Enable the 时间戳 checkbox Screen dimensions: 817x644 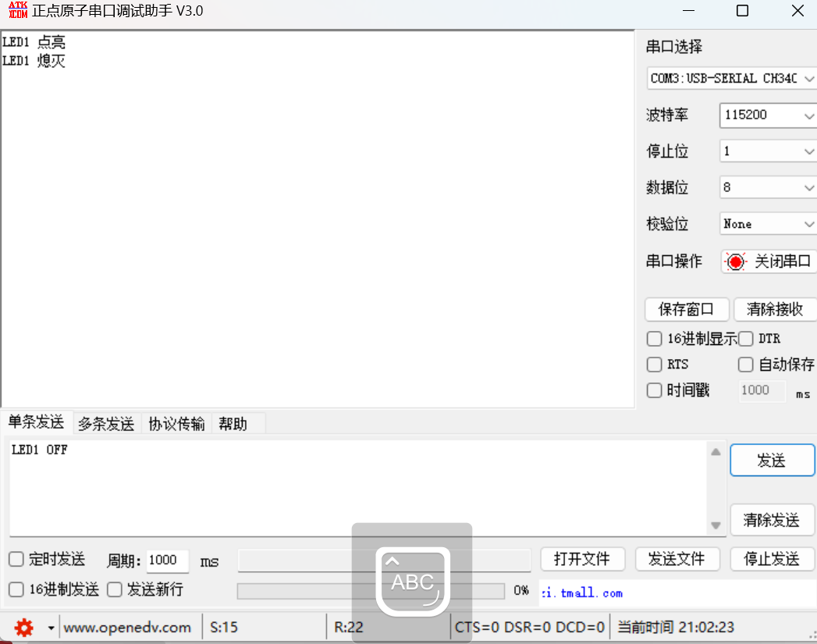[x=654, y=390]
